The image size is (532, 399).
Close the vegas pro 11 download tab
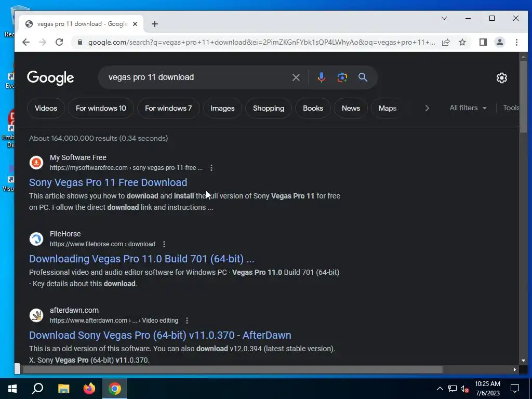tap(135, 24)
